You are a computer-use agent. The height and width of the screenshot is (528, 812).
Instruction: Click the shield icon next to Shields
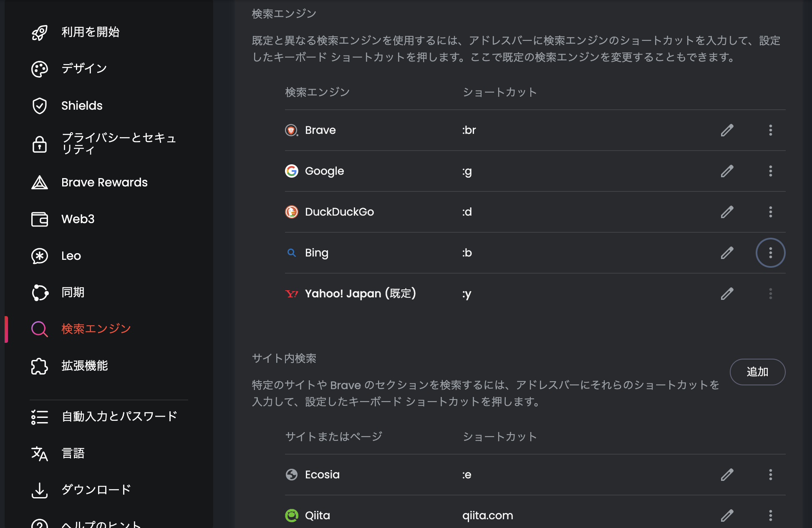(x=40, y=106)
